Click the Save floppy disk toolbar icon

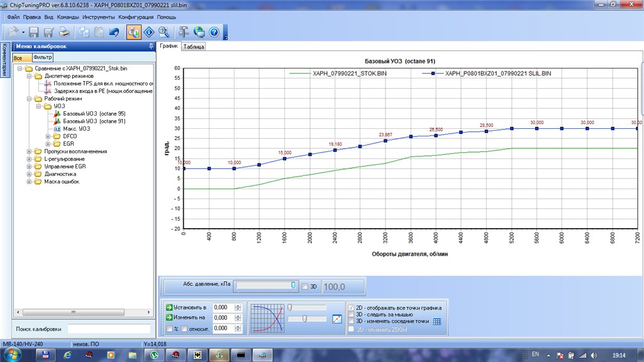pyautogui.click(x=34, y=32)
